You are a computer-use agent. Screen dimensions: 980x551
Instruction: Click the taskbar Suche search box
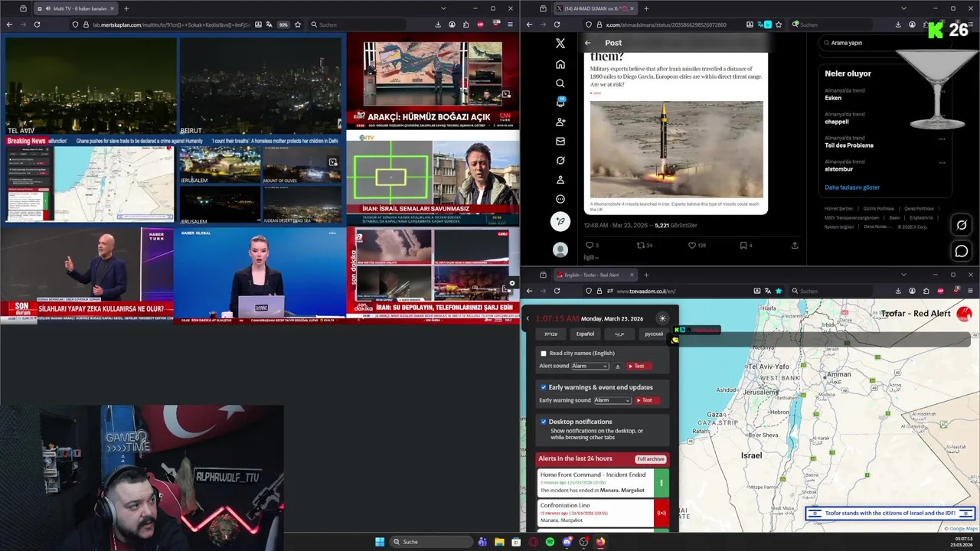[x=431, y=542]
